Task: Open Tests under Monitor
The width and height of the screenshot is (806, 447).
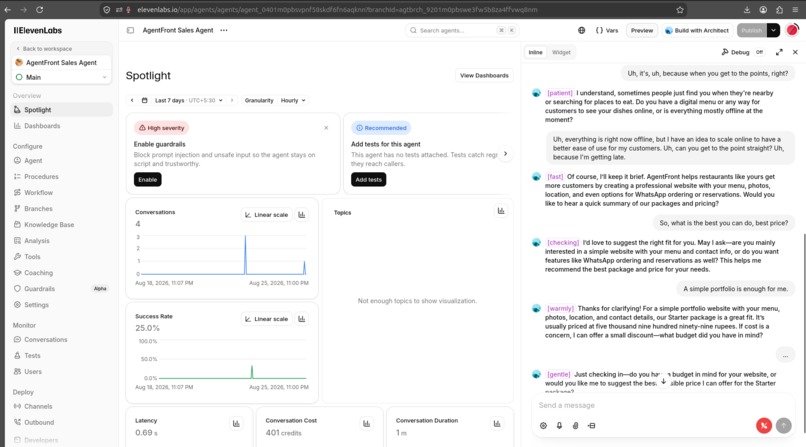Action: pyautogui.click(x=62, y=356)
